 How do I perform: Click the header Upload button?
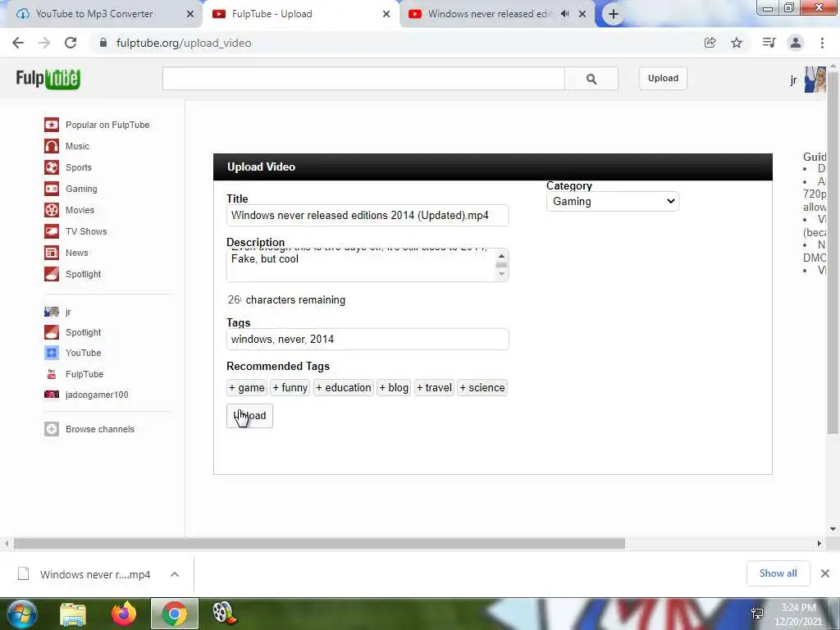pos(663,78)
